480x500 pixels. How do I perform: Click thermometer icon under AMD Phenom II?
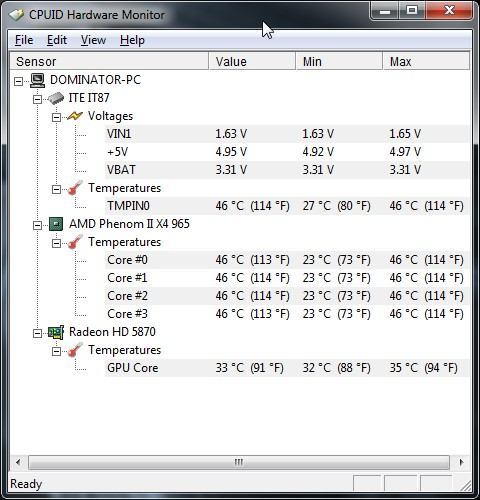click(75, 242)
